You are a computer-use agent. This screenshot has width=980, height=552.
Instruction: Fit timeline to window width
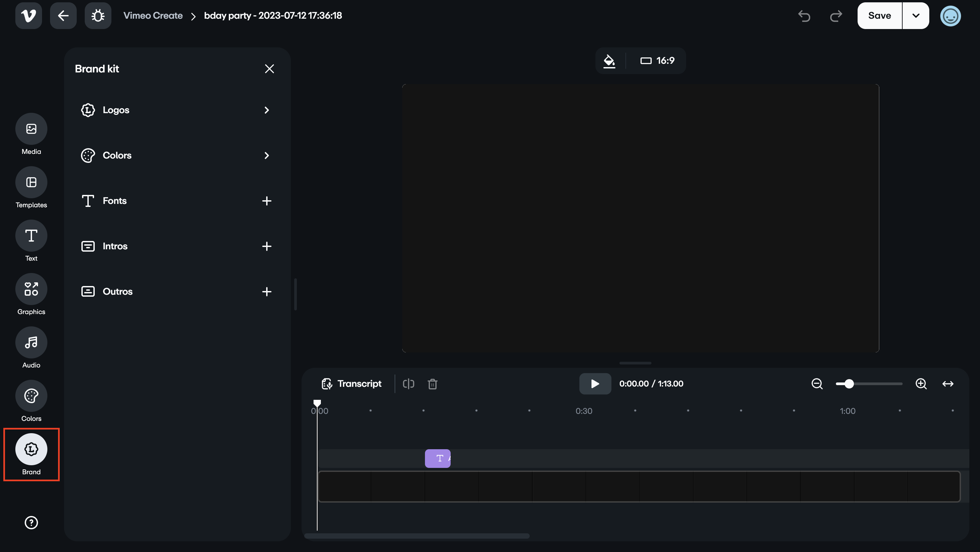948,384
